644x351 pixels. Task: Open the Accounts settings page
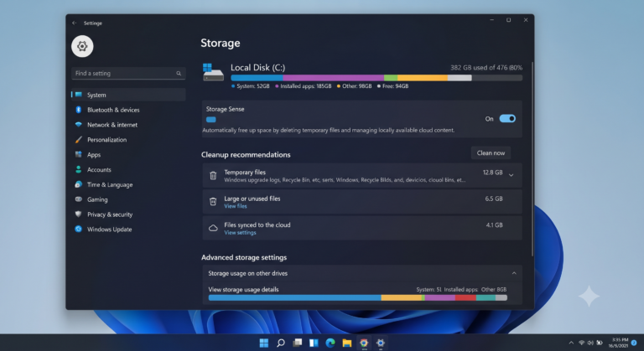click(x=128, y=169)
